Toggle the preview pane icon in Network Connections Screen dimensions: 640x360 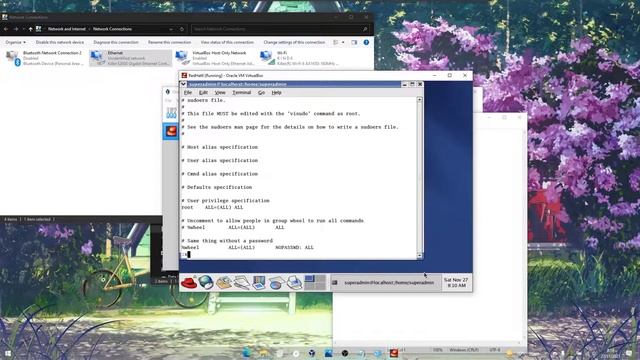pyautogui.click(x=354, y=42)
